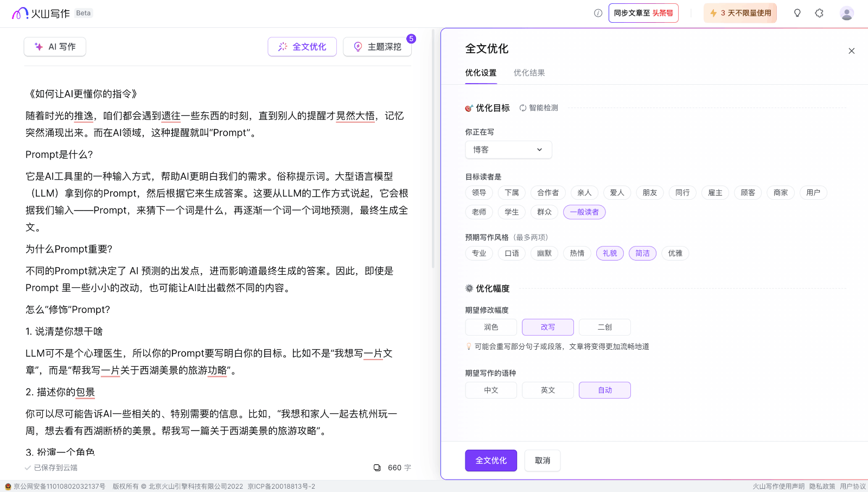Click the copy icon beside word count
The height and width of the screenshot is (492, 868).
click(377, 468)
